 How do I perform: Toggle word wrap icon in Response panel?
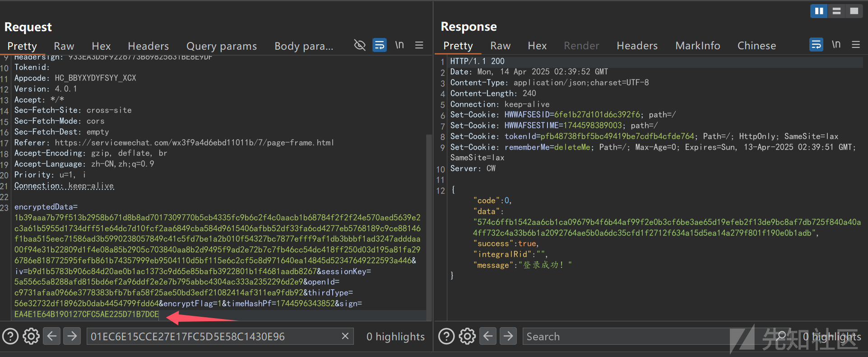click(x=816, y=45)
